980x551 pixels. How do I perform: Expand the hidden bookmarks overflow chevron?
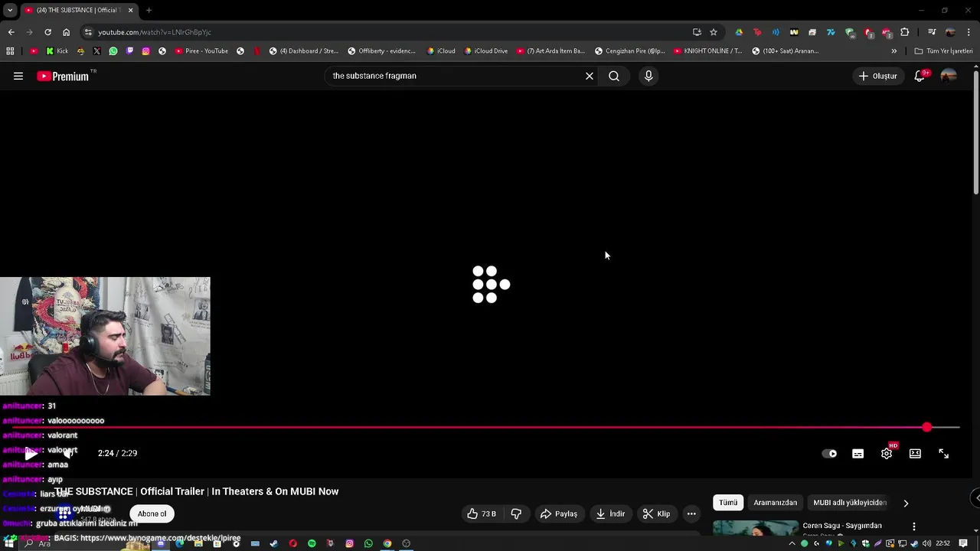coord(893,51)
